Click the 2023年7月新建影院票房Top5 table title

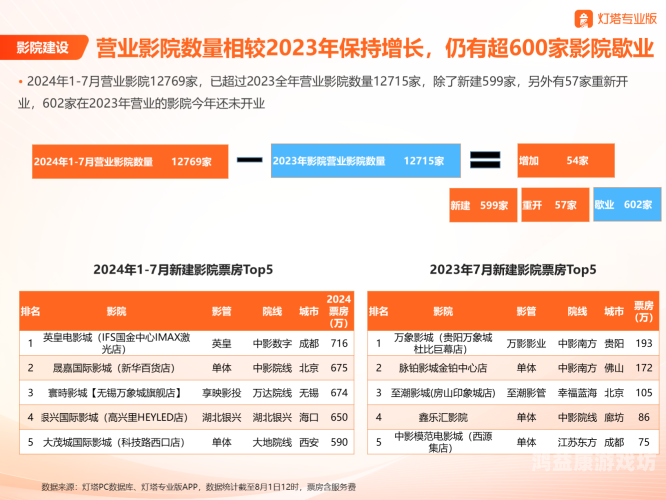point(513,269)
